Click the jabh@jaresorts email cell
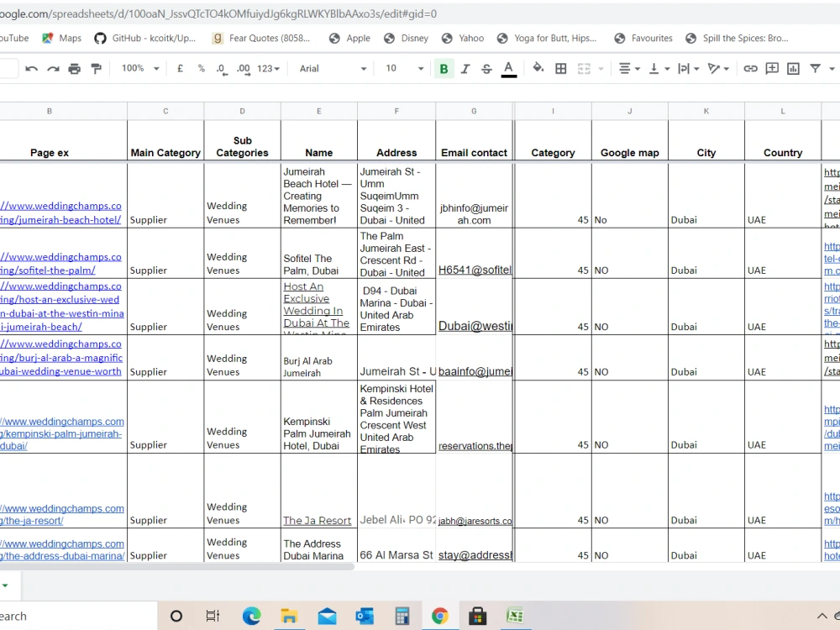 coord(474,491)
